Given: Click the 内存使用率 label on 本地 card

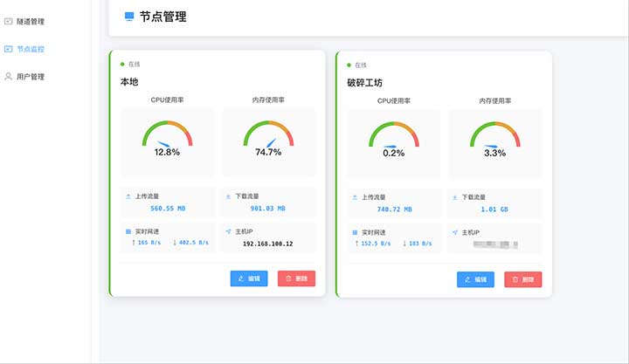Looking at the screenshot, I should coord(268,100).
